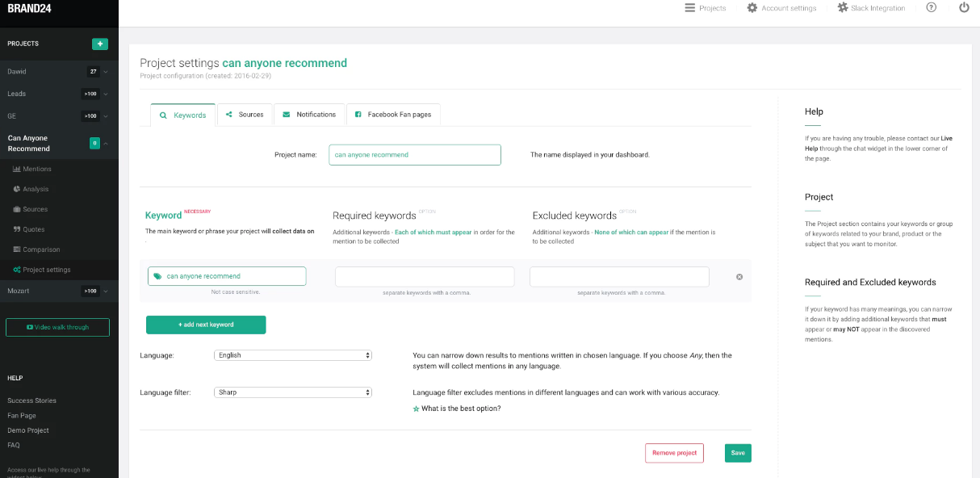The height and width of the screenshot is (478, 980).
Task: Click the Remove project button
Action: click(x=674, y=453)
